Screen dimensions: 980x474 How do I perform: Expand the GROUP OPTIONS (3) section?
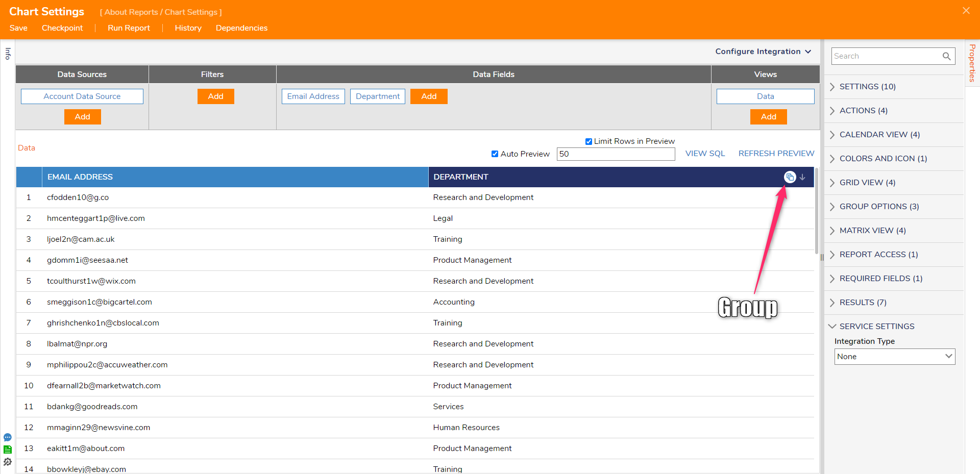[x=894, y=207]
